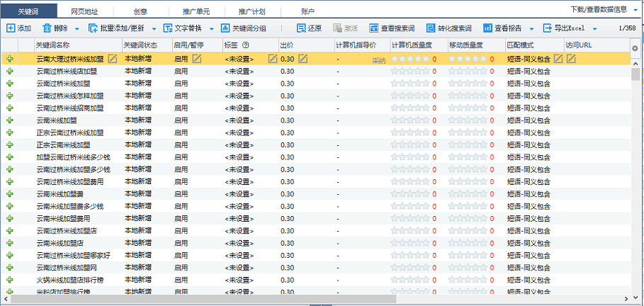
Task: Click edit icon for <未设置> tag in first row
Action: pos(273,58)
